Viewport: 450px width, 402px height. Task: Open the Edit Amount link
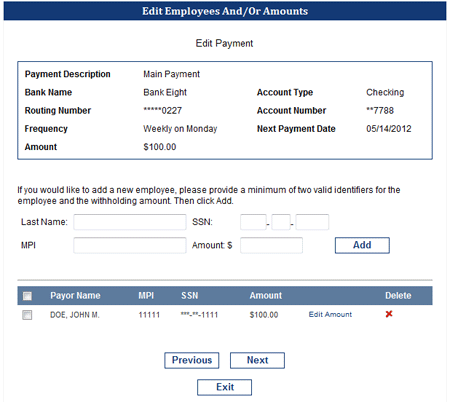click(x=330, y=314)
